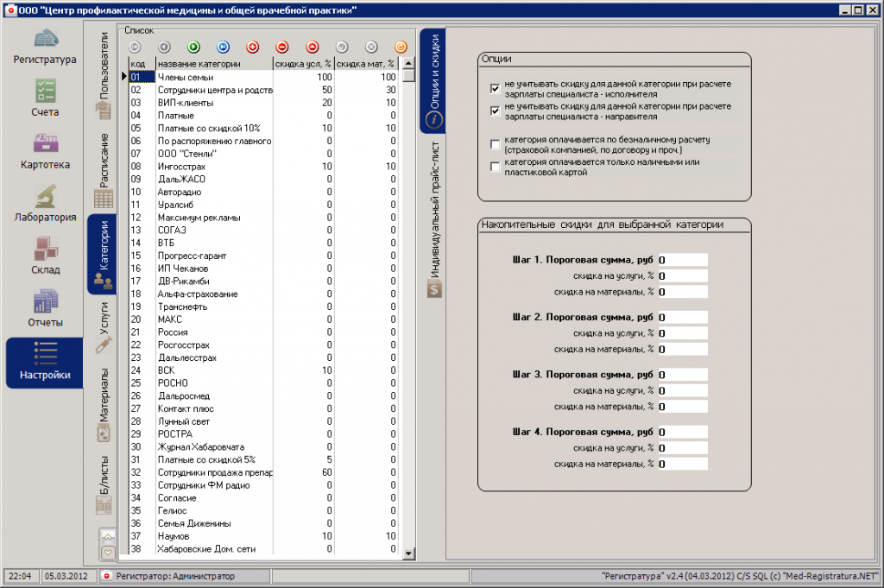Add a new category with red plus
This screenshot has width=884, height=588.
click(x=252, y=47)
